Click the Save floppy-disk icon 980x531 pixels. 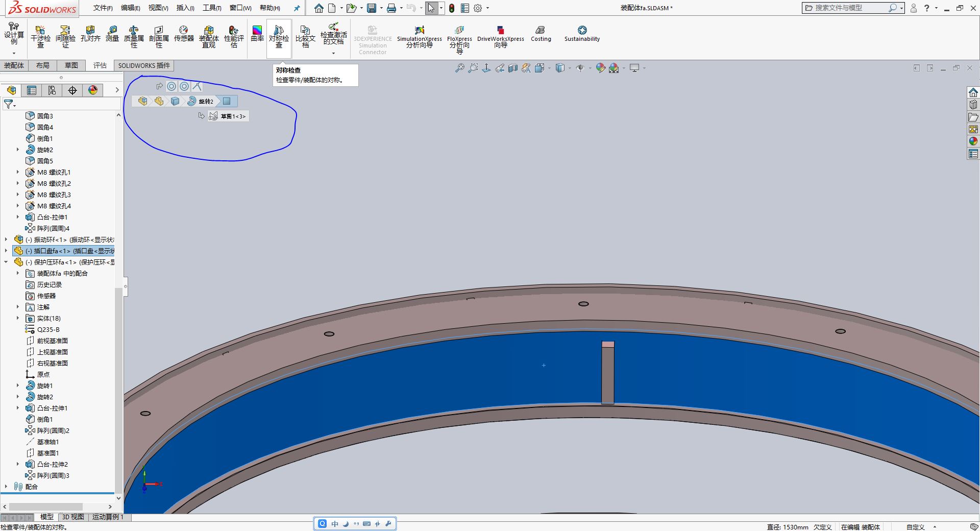tap(372, 8)
